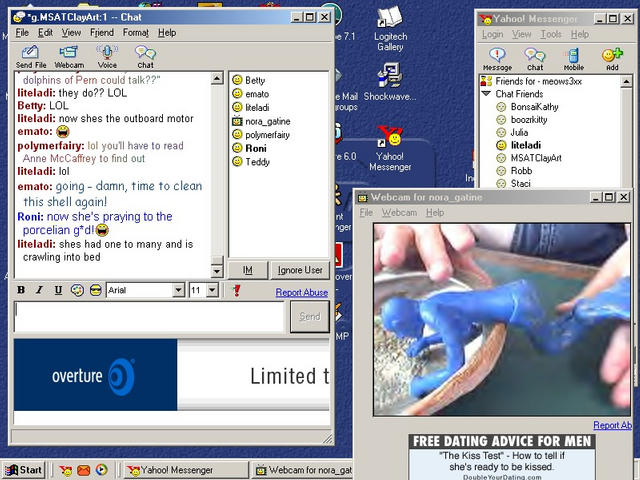Open the font size 11 dropdown
The height and width of the screenshot is (480, 640).
[212, 290]
